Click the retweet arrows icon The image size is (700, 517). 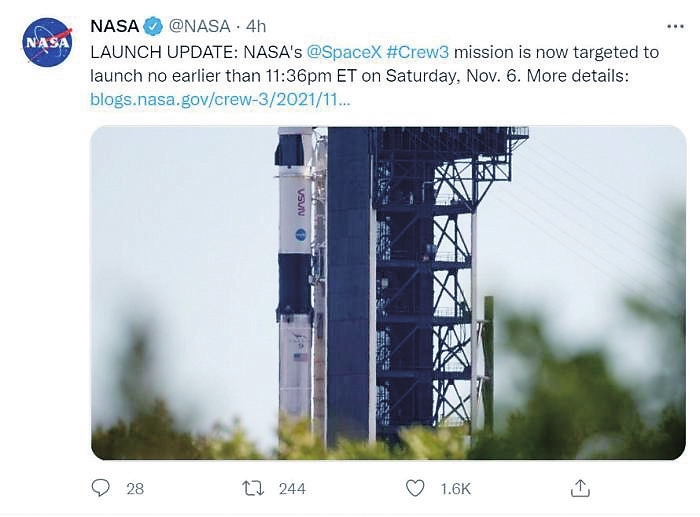253,488
